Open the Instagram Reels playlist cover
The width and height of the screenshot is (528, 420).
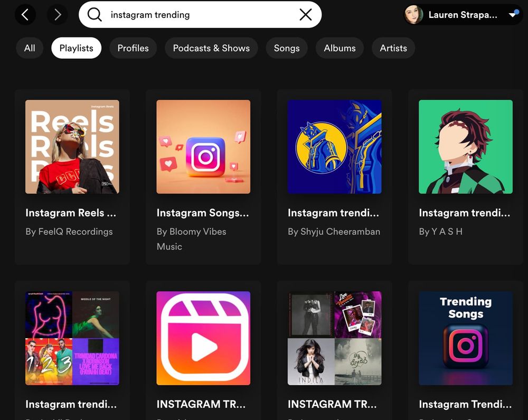72,147
